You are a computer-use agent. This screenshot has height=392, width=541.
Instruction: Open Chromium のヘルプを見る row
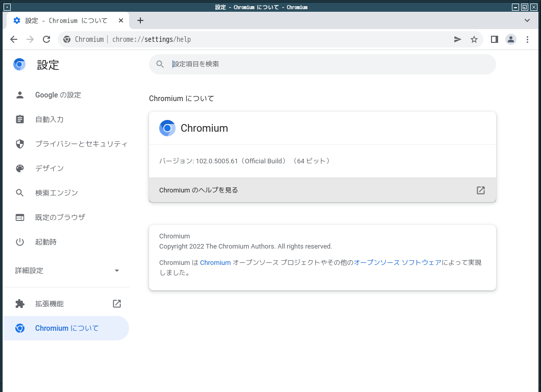point(322,190)
